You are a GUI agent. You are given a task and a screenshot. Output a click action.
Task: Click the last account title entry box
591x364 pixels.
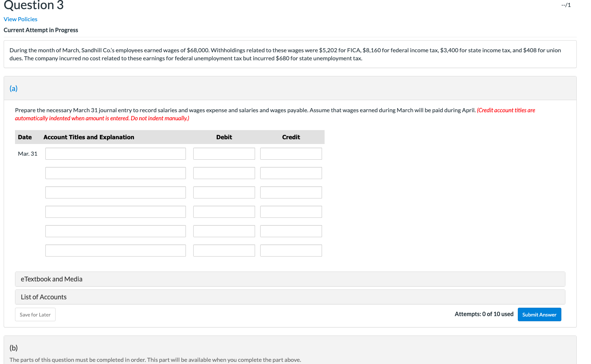[x=115, y=250]
